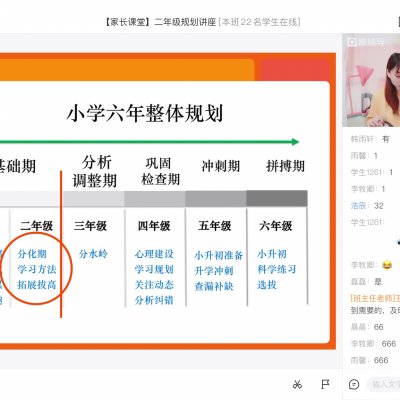
Task: Click the circled 二年级 section on slide
Action: (37, 269)
